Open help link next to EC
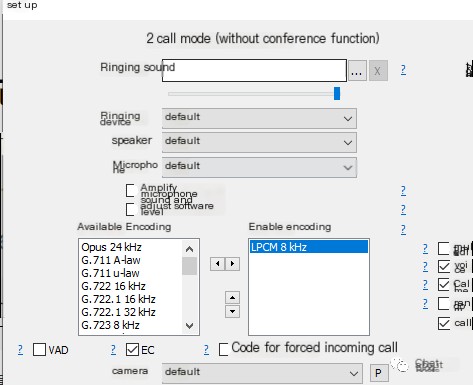Screen dimensions: 473x385 pos(113,350)
